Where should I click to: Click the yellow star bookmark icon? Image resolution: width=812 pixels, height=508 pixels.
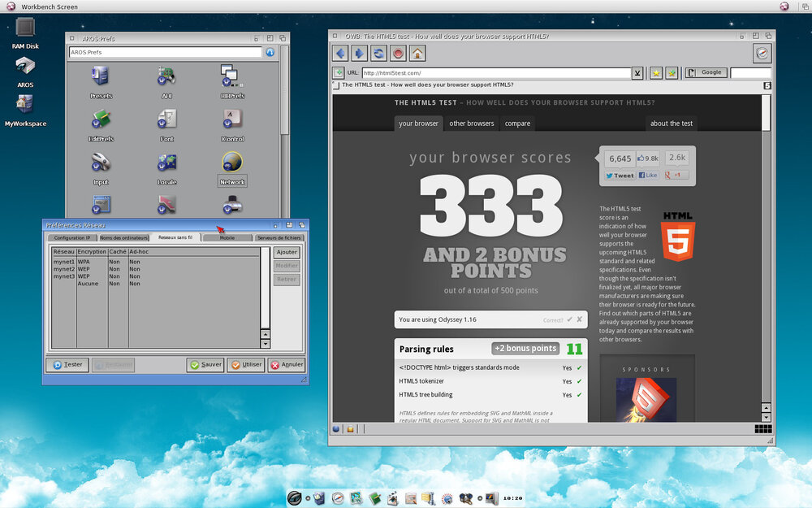pos(656,72)
